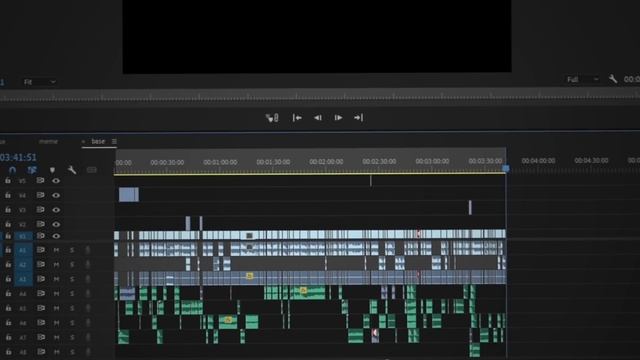Click the marker button left of Go to In
Image resolution: width=640 pixels, height=360 pixels.
pyautogui.click(x=272, y=118)
